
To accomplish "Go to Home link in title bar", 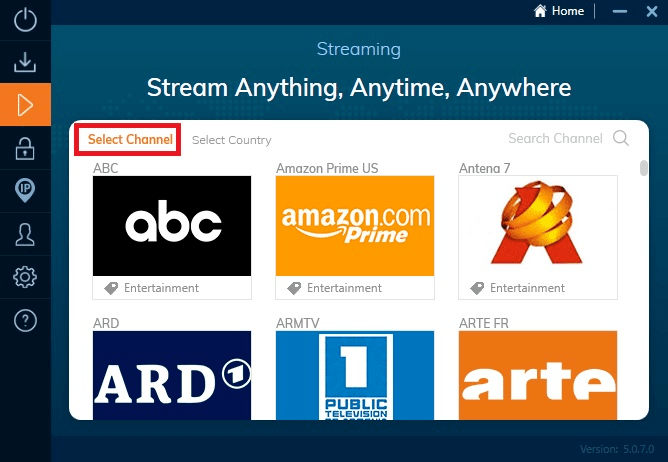I will tap(567, 11).
